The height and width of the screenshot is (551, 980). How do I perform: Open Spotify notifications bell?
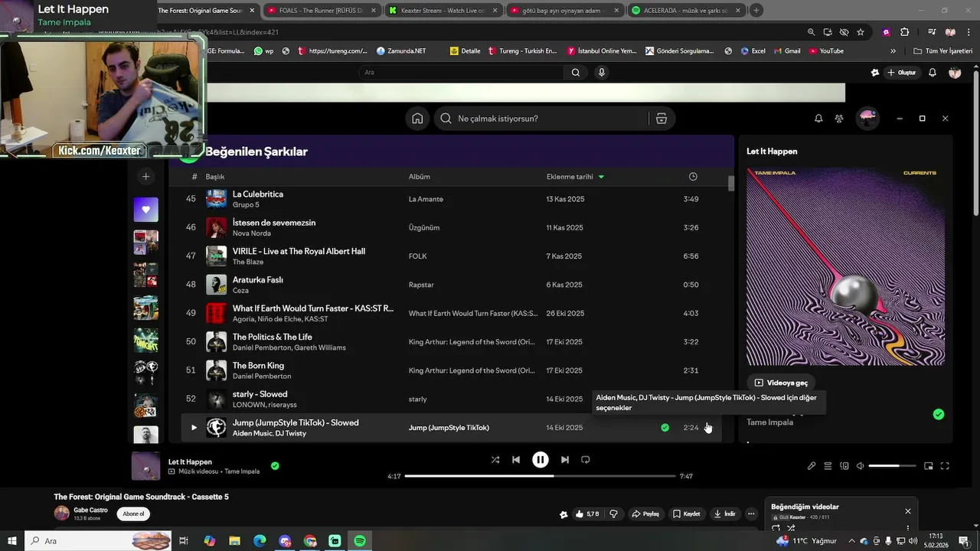click(818, 119)
